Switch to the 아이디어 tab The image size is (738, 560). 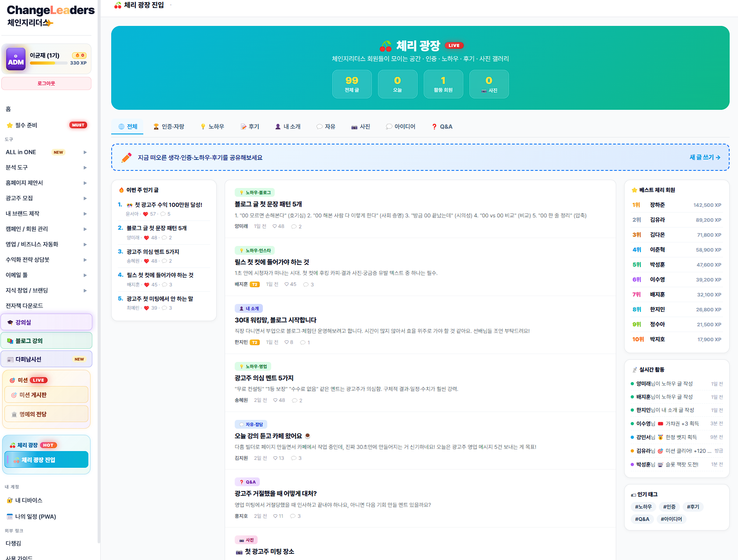pos(400,126)
